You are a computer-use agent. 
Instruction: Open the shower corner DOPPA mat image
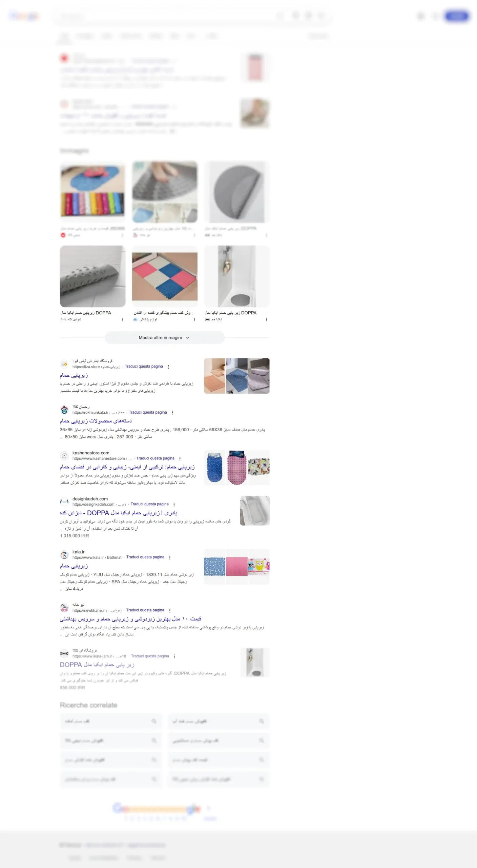click(x=237, y=276)
